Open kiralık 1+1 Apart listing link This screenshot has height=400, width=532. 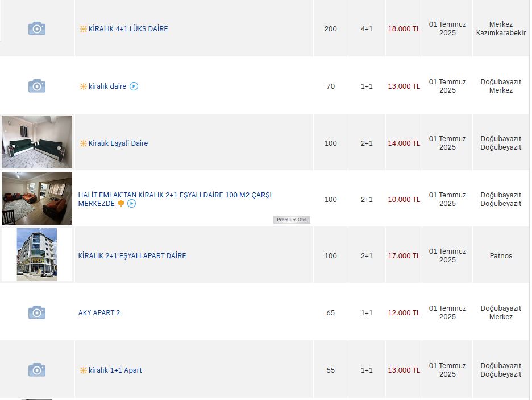115,370
